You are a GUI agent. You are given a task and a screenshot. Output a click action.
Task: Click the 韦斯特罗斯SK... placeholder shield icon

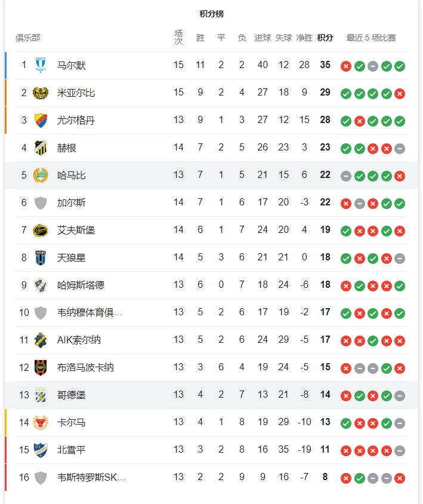(41, 477)
